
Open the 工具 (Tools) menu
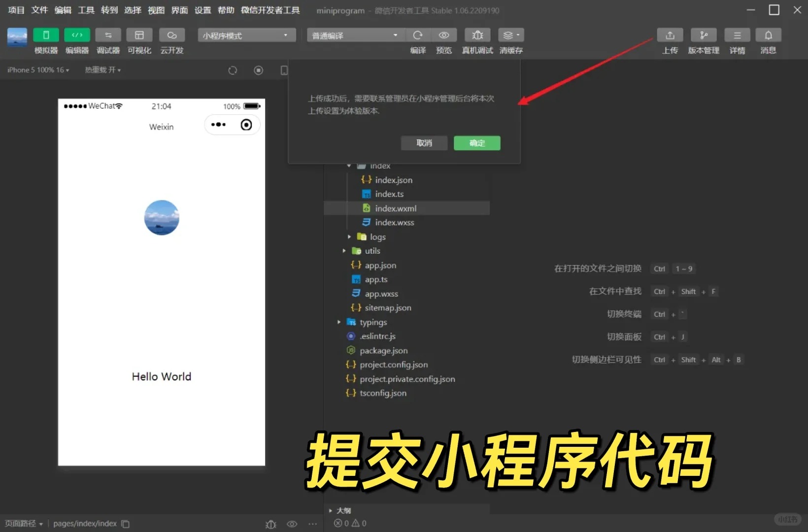point(86,10)
